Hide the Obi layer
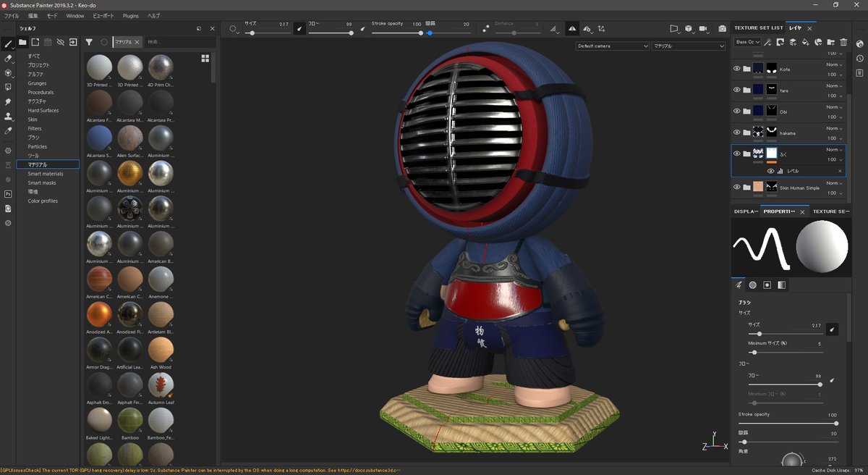The width and height of the screenshot is (868, 475). click(737, 111)
